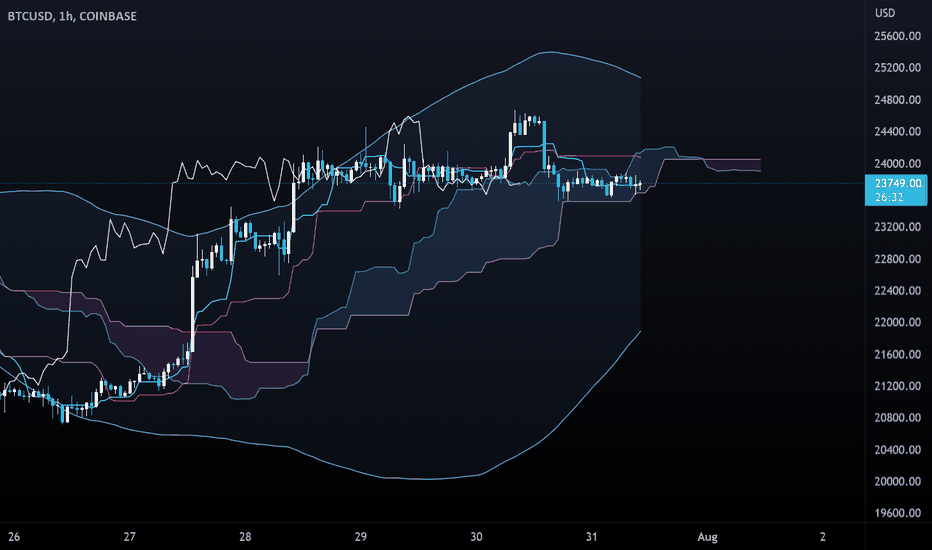Screen dimensions: 932x550
Task: Click the Aug label on time axis
Action: [x=707, y=538]
